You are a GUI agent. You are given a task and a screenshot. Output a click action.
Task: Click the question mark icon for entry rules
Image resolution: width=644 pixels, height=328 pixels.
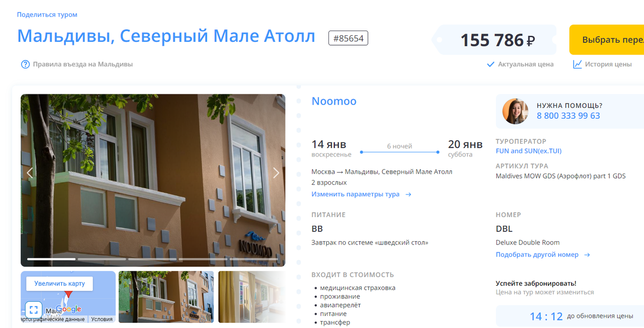coord(25,64)
